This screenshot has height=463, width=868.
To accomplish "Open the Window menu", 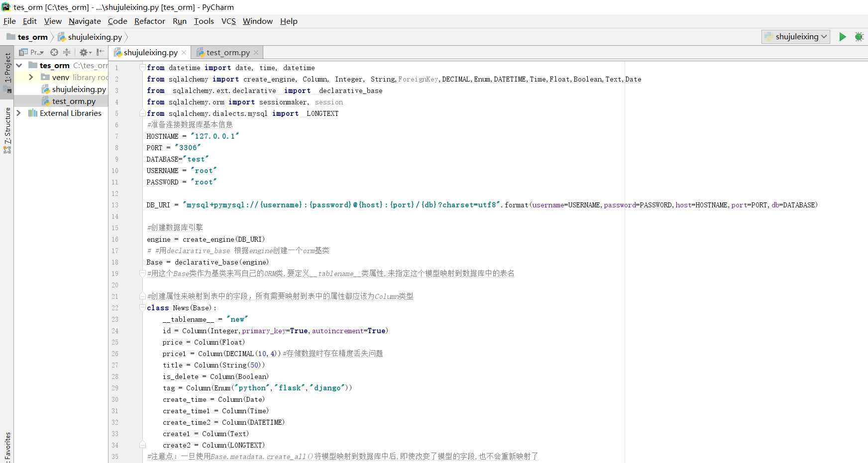I will tap(257, 21).
